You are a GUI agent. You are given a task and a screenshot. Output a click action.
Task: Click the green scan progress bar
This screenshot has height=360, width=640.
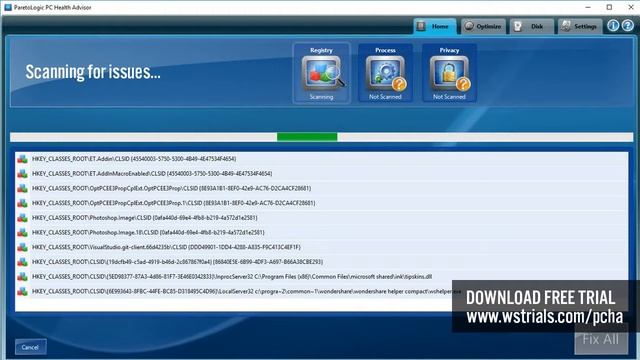[307, 137]
